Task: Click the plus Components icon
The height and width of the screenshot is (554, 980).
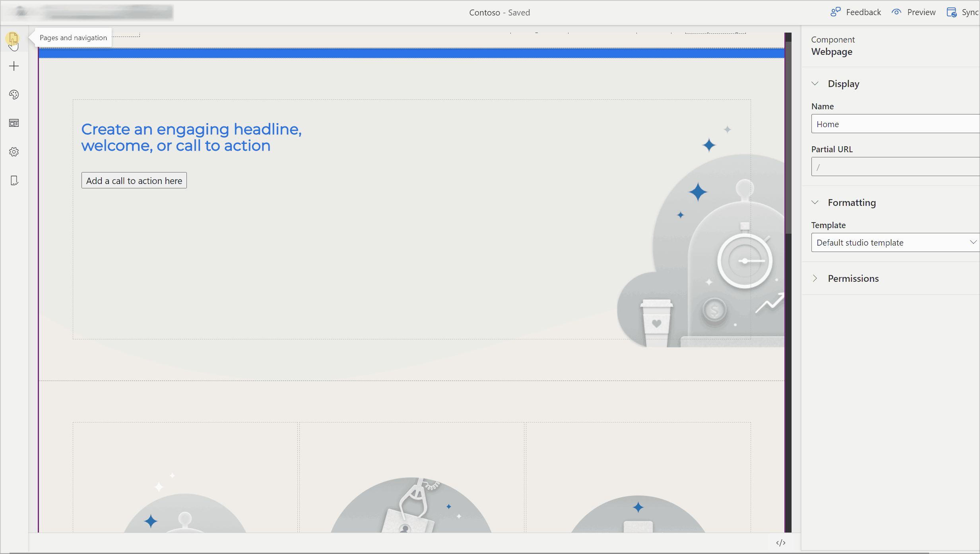Action: [x=14, y=66]
